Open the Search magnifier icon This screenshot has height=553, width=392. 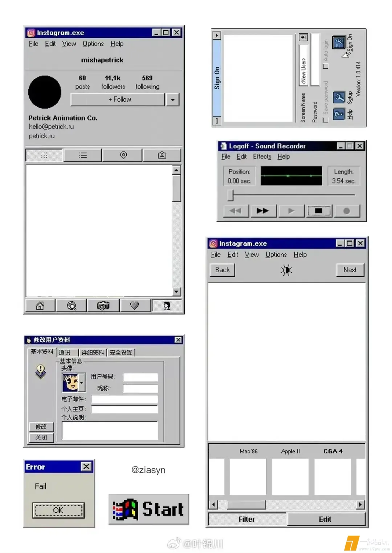tap(72, 306)
